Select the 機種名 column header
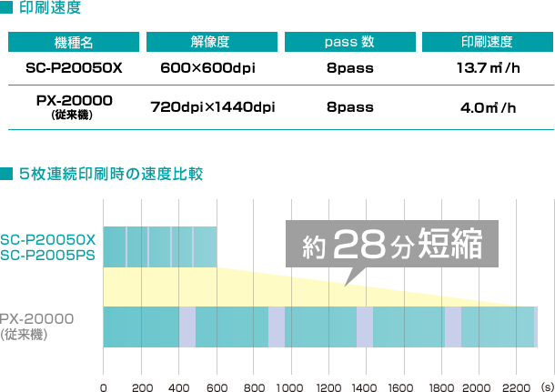Viewport: 555px width, 392px height. (74, 42)
